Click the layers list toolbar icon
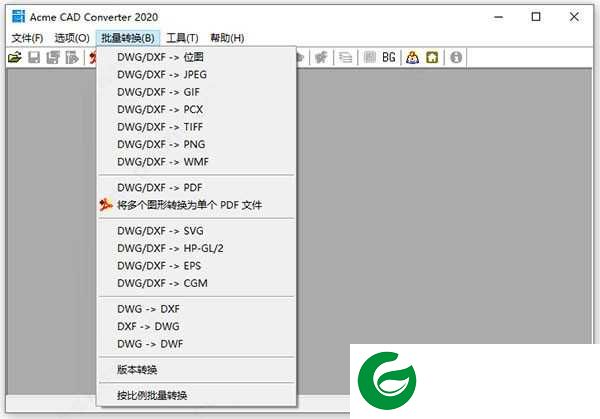600x419 pixels. 346,58
